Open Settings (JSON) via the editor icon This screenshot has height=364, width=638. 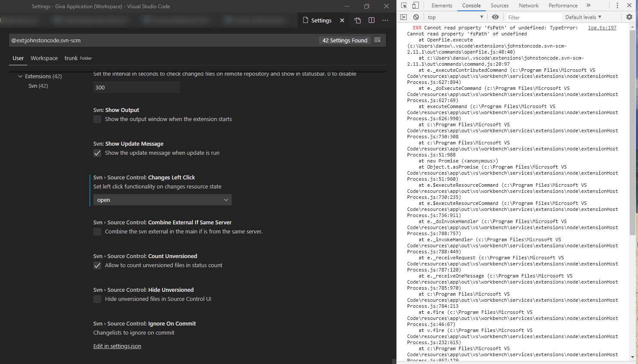[x=357, y=20]
